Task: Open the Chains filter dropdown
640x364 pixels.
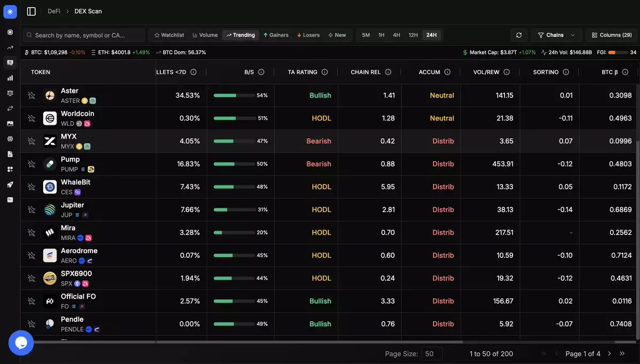Action: (x=556, y=35)
